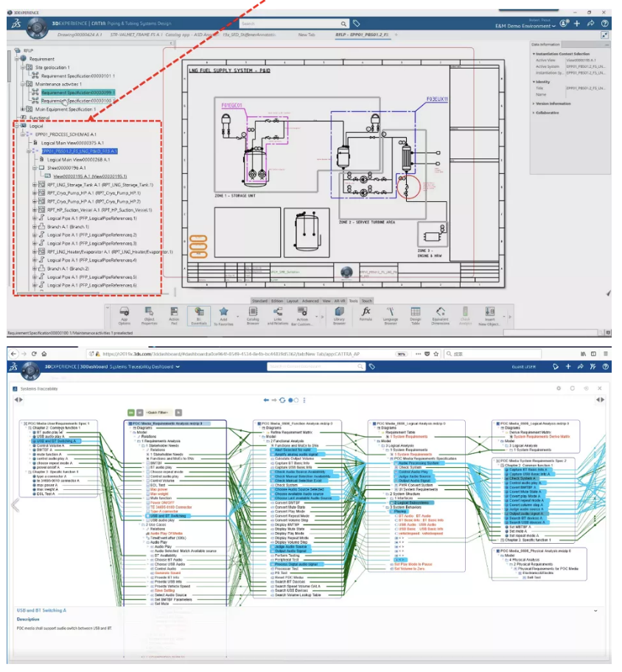Click the tag icon in 3DDashboard bar
The width and height of the screenshot is (622, 672).
tap(372, 366)
